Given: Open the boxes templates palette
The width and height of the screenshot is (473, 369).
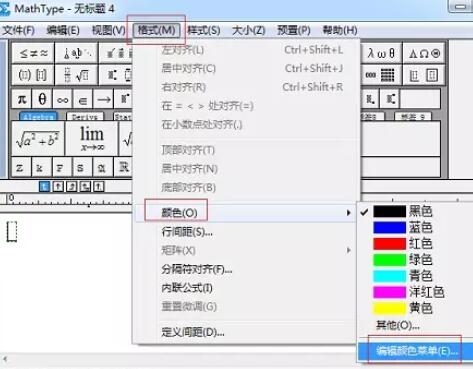Looking at the screenshot, I should point(424,75).
